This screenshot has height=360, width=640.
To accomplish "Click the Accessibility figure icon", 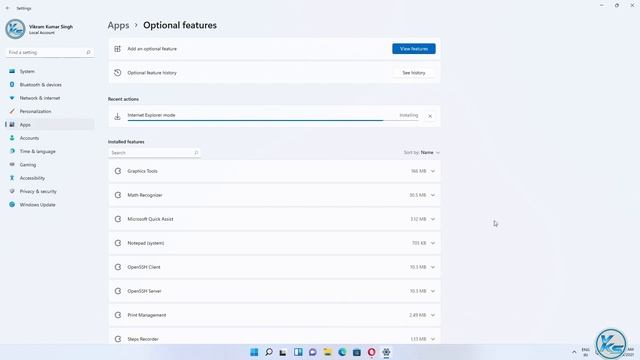I will pyautogui.click(x=12, y=178).
